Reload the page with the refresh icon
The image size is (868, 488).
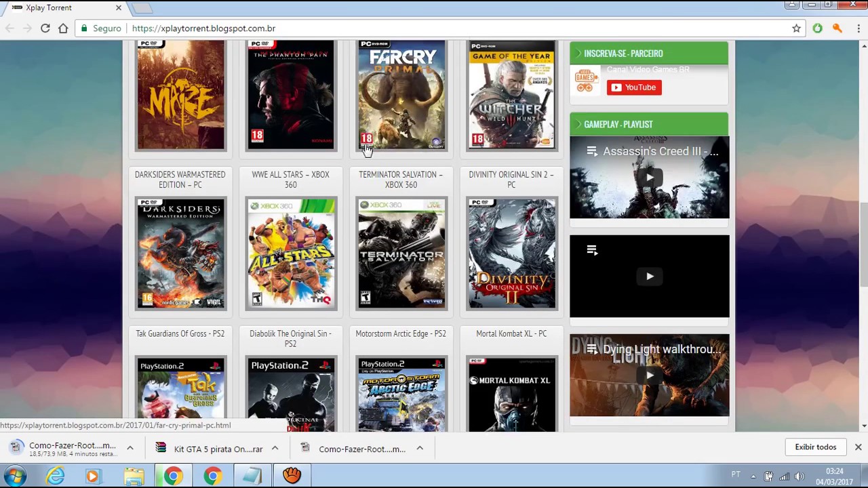tap(45, 28)
